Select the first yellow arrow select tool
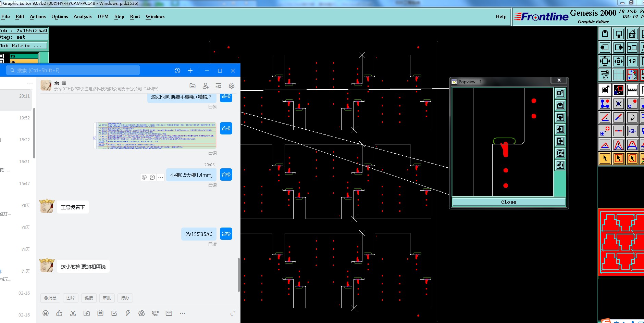Viewport: 644px width, 323px height. tap(605, 158)
